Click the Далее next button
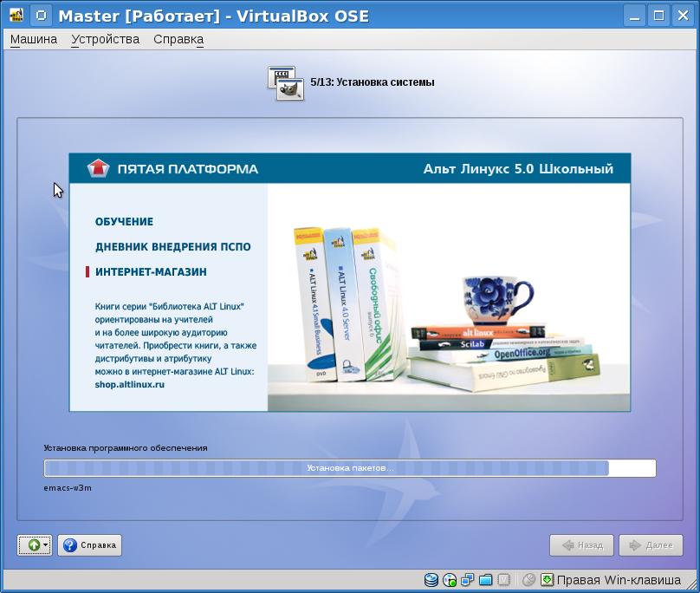The image size is (700, 593). (x=651, y=545)
